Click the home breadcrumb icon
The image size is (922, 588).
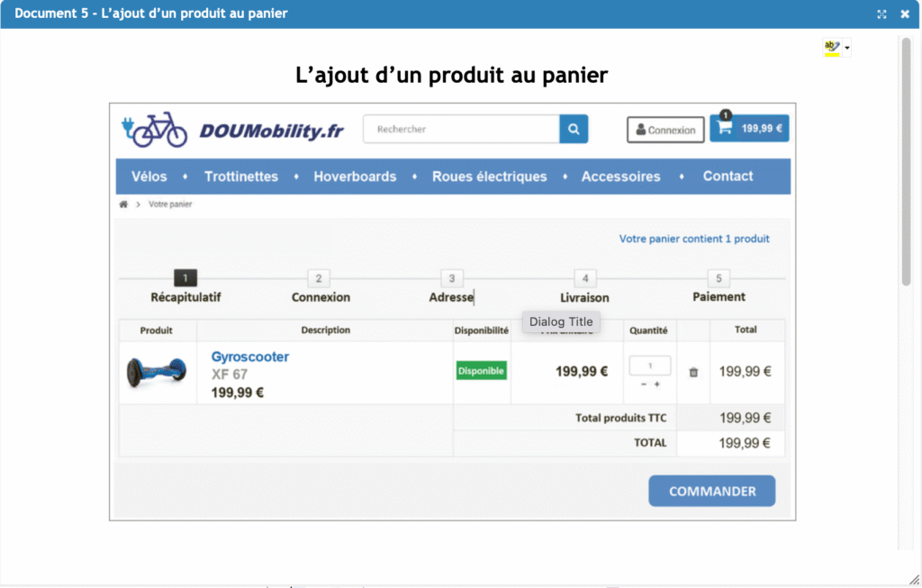123,204
